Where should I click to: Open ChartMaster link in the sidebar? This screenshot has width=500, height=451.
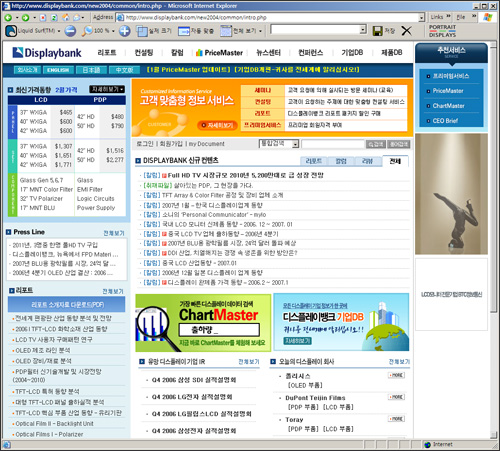click(448, 106)
